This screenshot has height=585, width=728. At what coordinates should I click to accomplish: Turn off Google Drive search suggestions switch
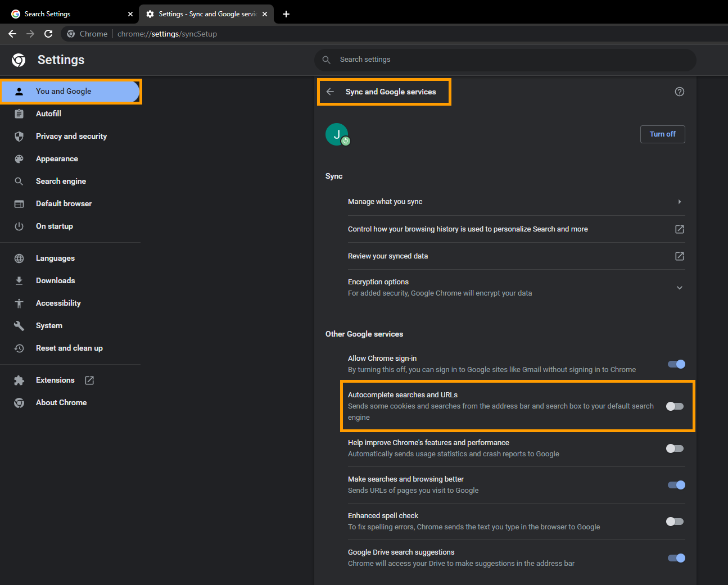pyautogui.click(x=676, y=558)
